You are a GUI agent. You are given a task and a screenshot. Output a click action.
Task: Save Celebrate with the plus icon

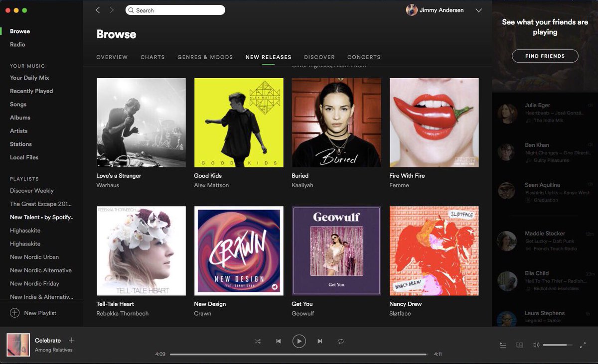71,340
